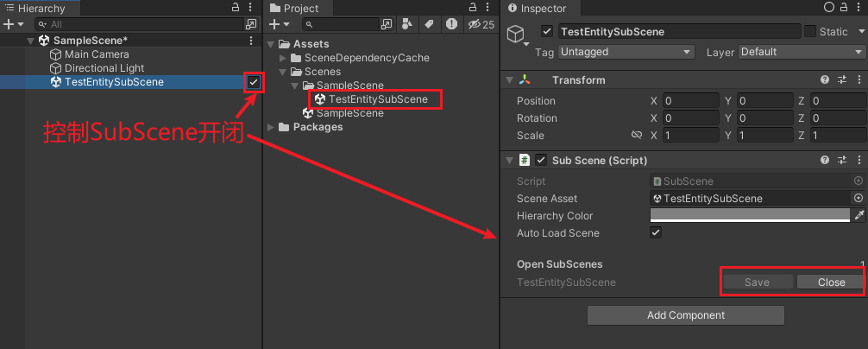Open Sub Scene presets icon
The image size is (868, 349).
pos(842,160)
